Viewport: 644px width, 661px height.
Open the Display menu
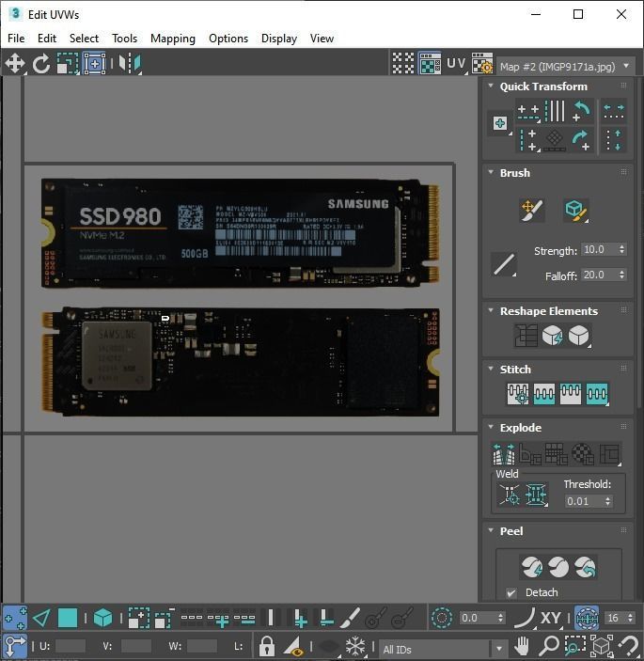[279, 39]
